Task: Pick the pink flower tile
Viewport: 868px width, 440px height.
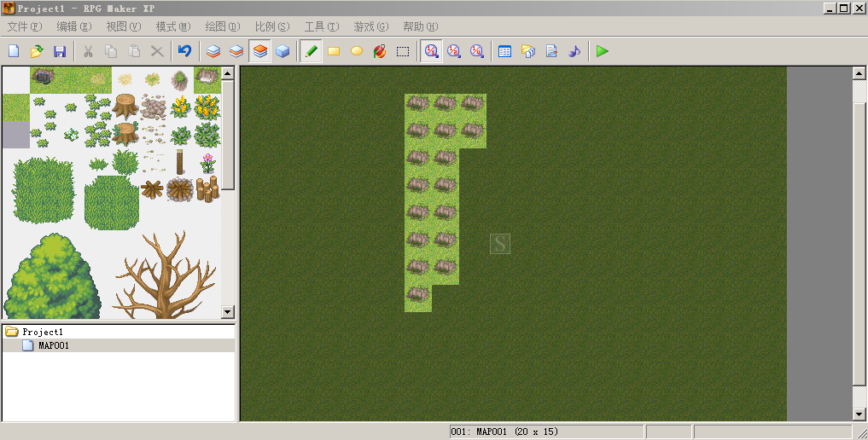Action: [207, 163]
